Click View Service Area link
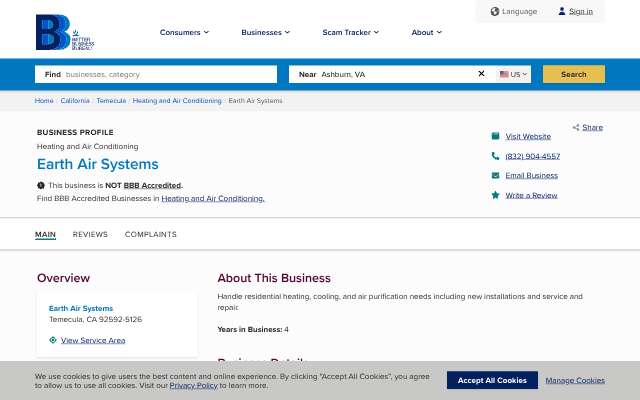This screenshot has width=640, height=400. pos(93,340)
